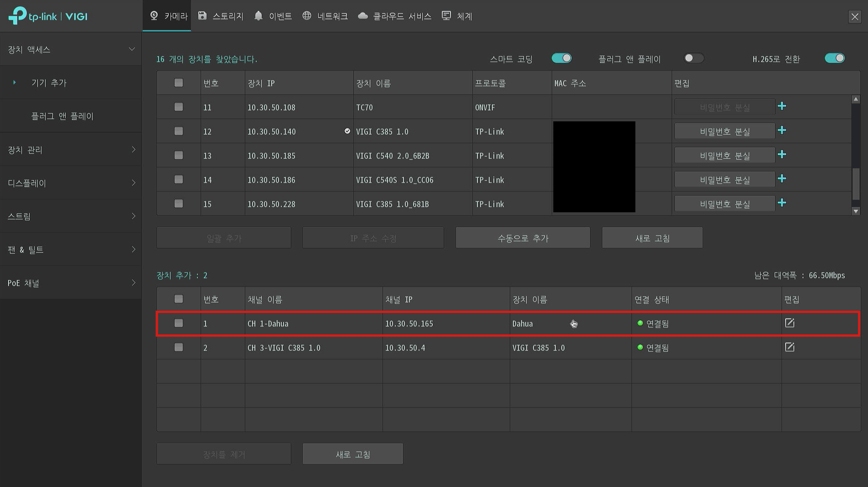Edit channel CH 3-VIGI C385 1.0
The image size is (868, 487).
click(x=789, y=347)
